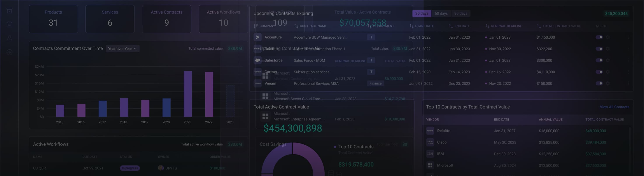644x176 pixels.
Task: Click the Active Contracts summary card
Action: pos(166,19)
